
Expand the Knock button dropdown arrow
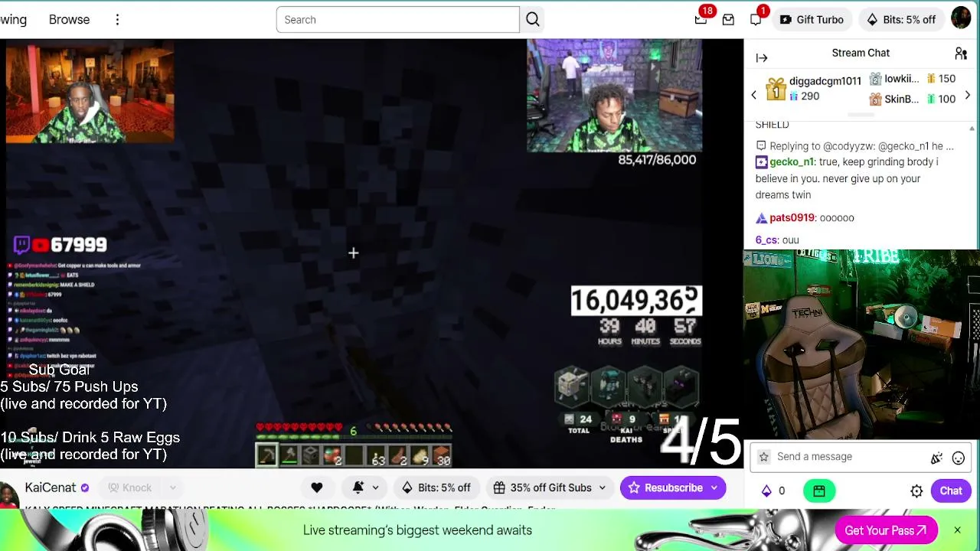(173, 488)
